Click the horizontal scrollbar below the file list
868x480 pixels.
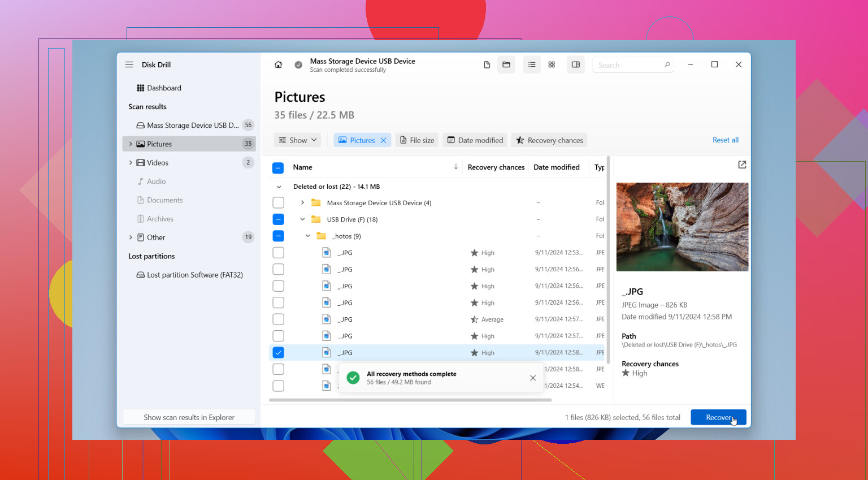(410, 400)
